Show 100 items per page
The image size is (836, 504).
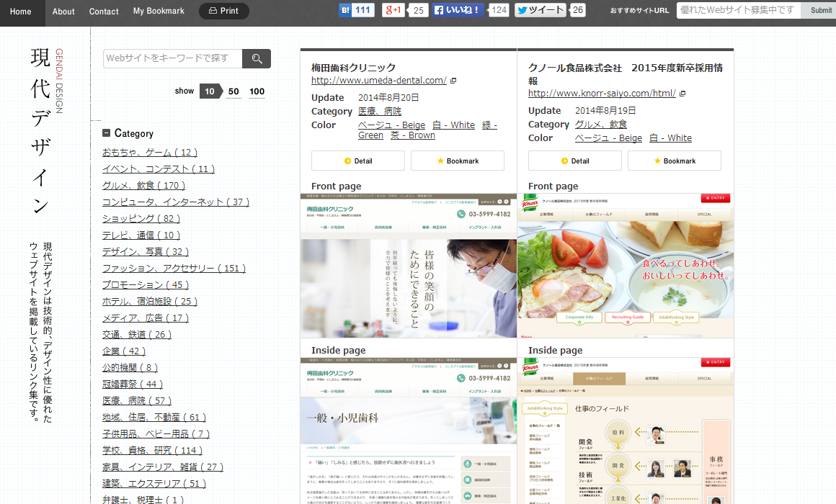tap(257, 91)
